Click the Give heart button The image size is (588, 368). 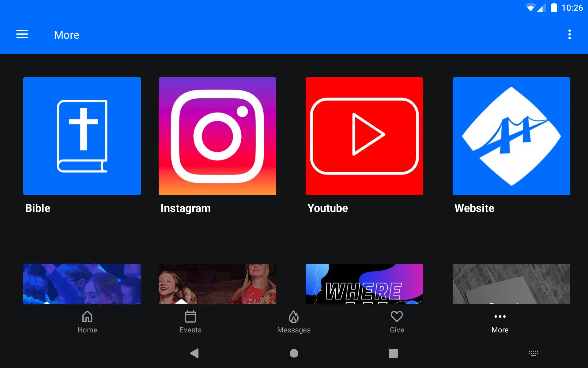point(397,321)
